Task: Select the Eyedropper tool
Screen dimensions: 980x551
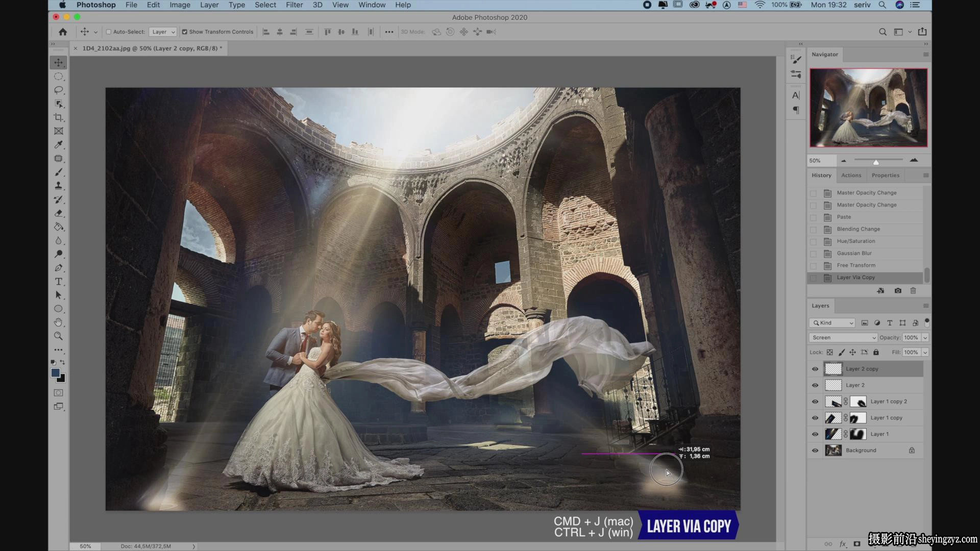Action: point(59,145)
